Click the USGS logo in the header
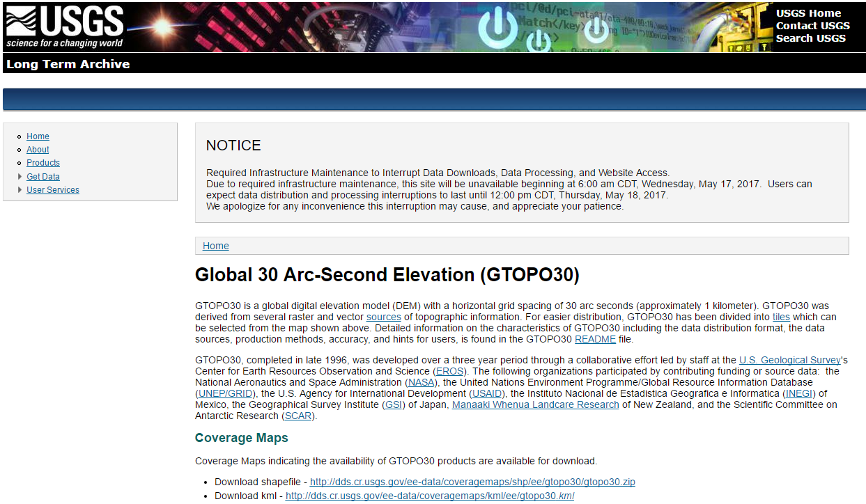The height and width of the screenshot is (504, 866). coord(65,26)
